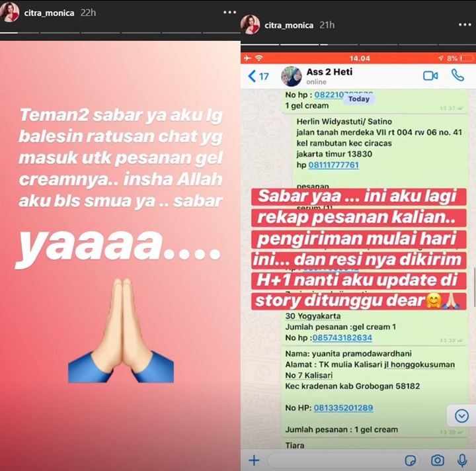Tap the plus attachment icon
Screen dimensions: 476x471
click(254, 460)
